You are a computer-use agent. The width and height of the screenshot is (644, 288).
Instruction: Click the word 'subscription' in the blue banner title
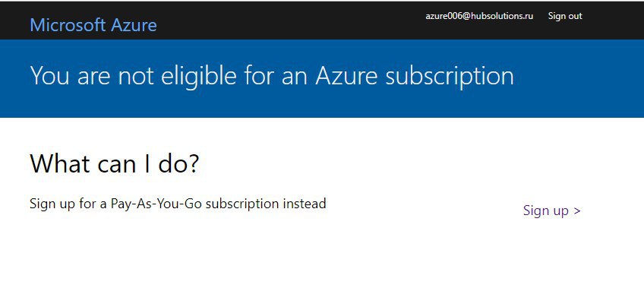[x=450, y=76]
